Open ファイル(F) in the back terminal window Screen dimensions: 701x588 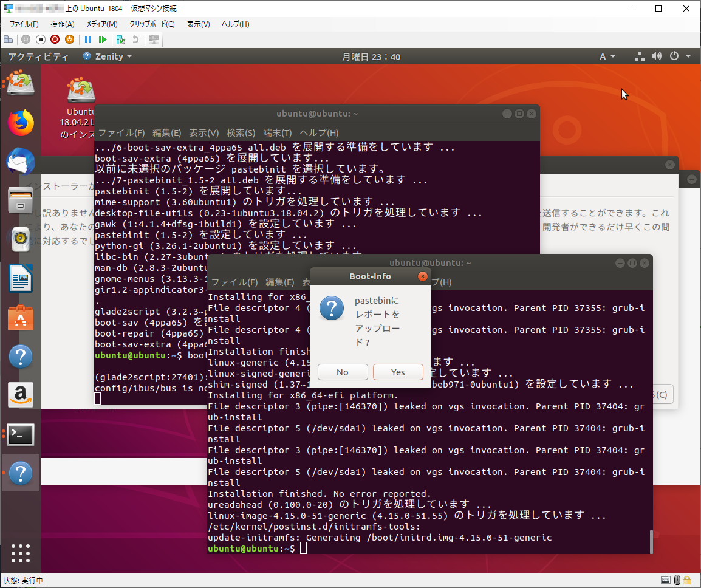click(x=121, y=133)
